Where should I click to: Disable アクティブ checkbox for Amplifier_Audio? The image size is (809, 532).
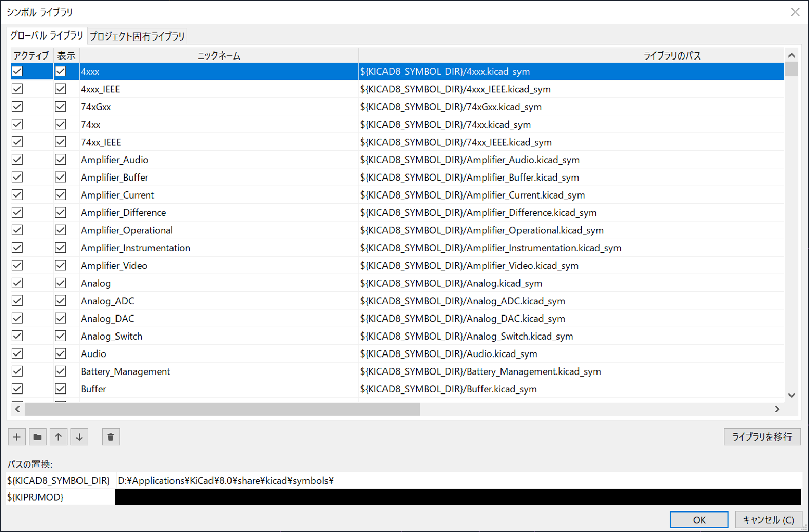click(x=17, y=160)
